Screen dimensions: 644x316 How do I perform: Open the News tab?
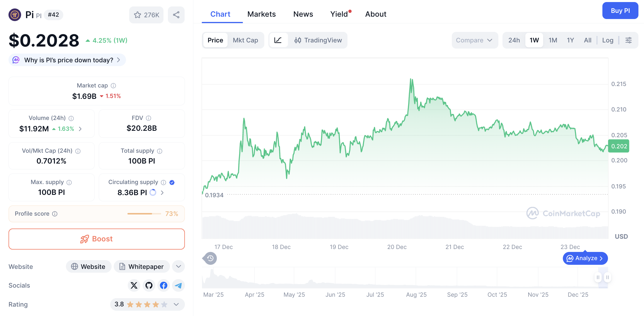303,14
